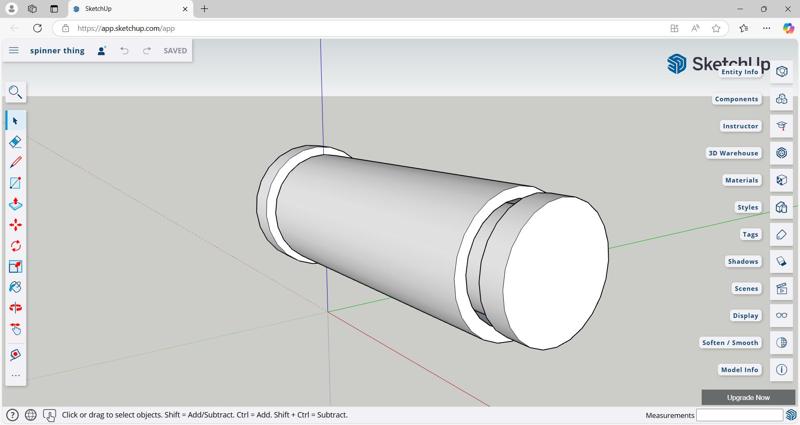Show more tools via ellipsis
Image resolution: width=800 pixels, height=425 pixels.
click(15, 376)
